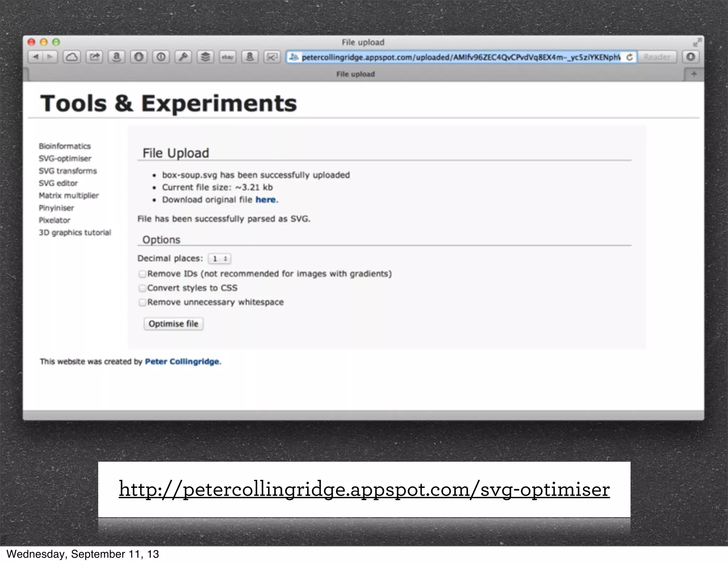Open 3D graphics tutorial link
728x564 pixels.
point(75,232)
